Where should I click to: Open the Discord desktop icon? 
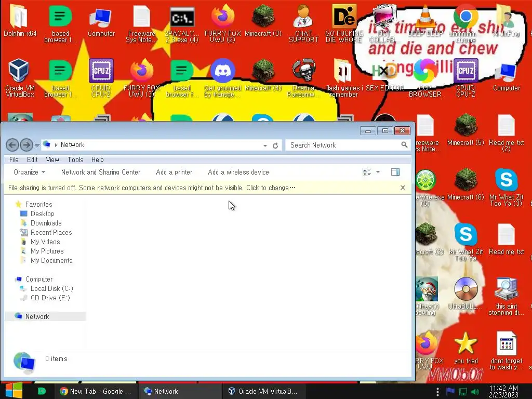(222, 77)
